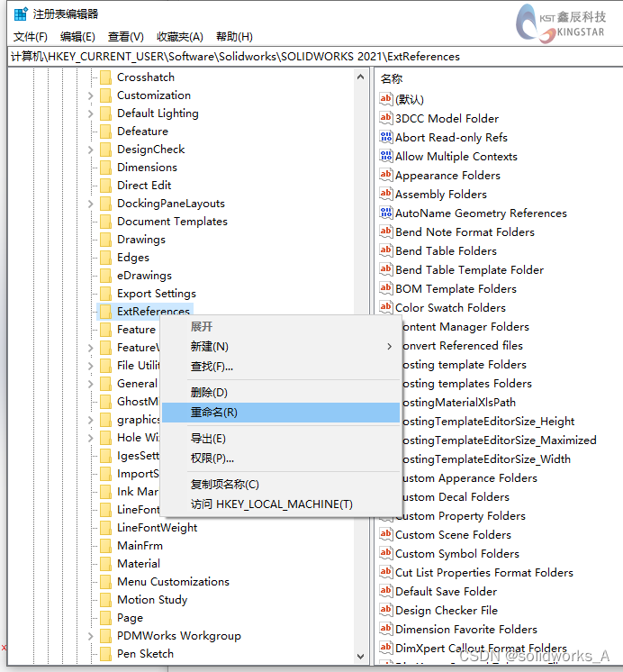The image size is (623, 672).
Task: Select the MainFrm tree item
Action: point(140,546)
